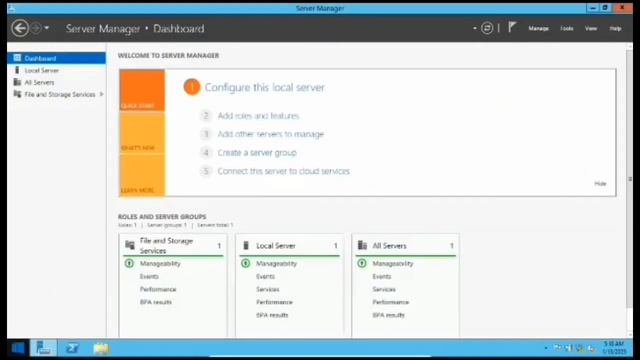Screen dimensions: 640x360
Task: Click File and Storage Services tile icon
Action: [130, 245]
